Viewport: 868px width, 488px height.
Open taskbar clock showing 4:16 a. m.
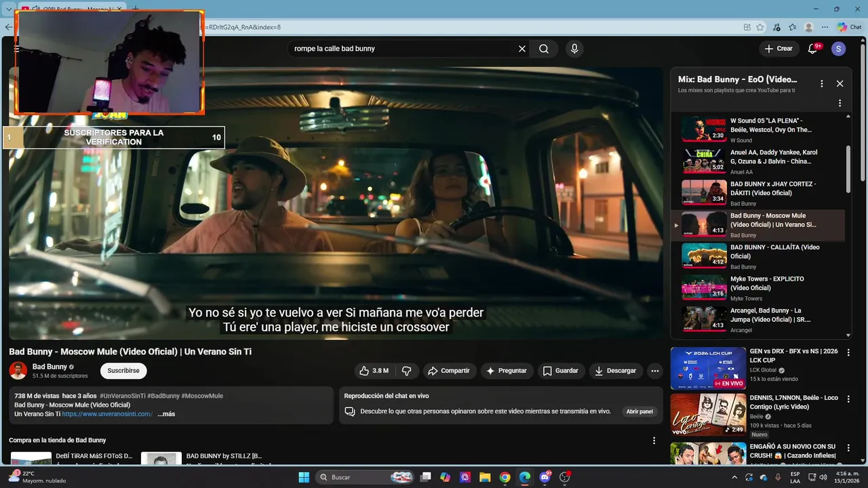pyautogui.click(x=846, y=477)
